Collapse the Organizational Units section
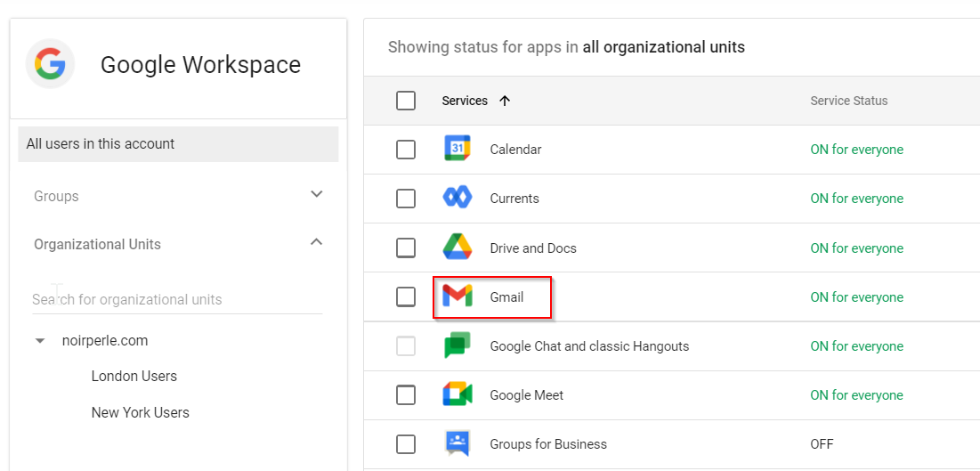The width and height of the screenshot is (980, 471). point(316,243)
